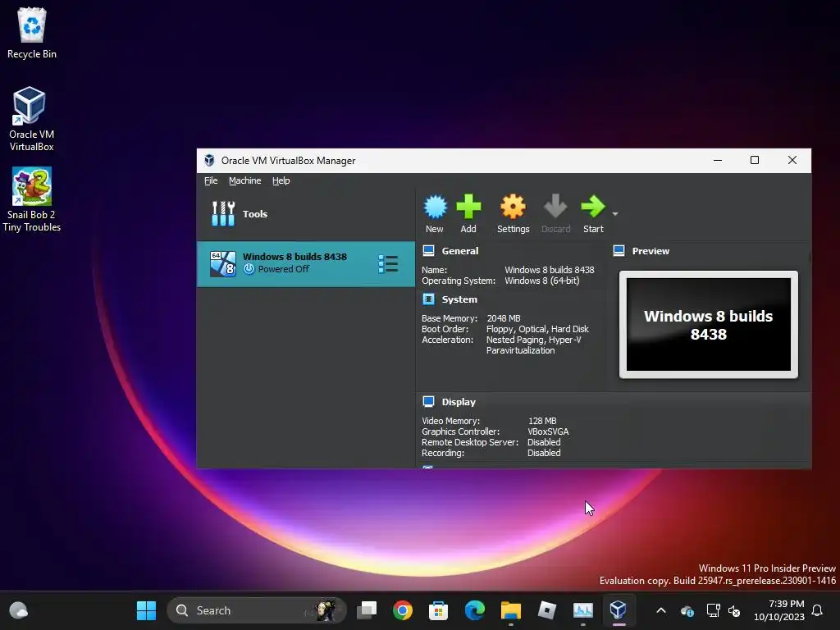840x630 pixels.
Task: Open the Help menu
Action: pyautogui.click(x=281, y=180)
